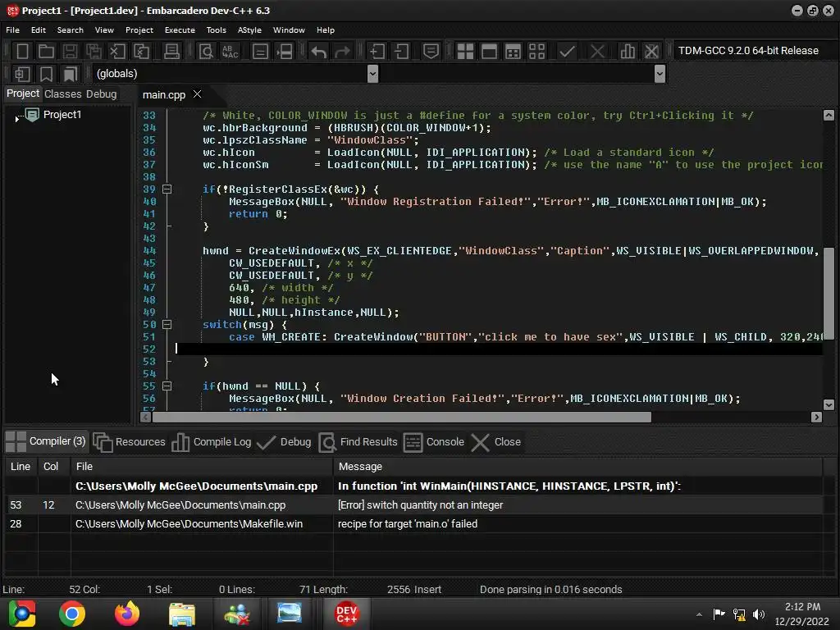Click the File column header
Screen dimensions: 840x630
pos(202,467)
